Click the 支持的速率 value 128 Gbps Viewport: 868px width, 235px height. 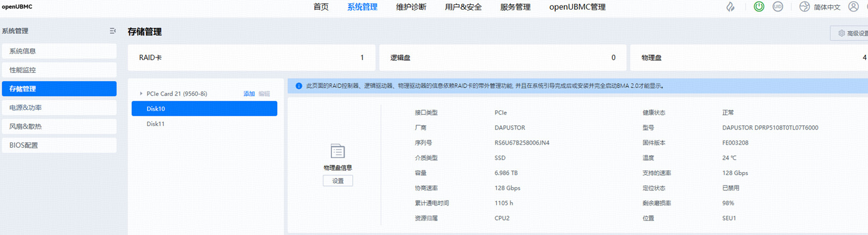(x=735, y=173)
